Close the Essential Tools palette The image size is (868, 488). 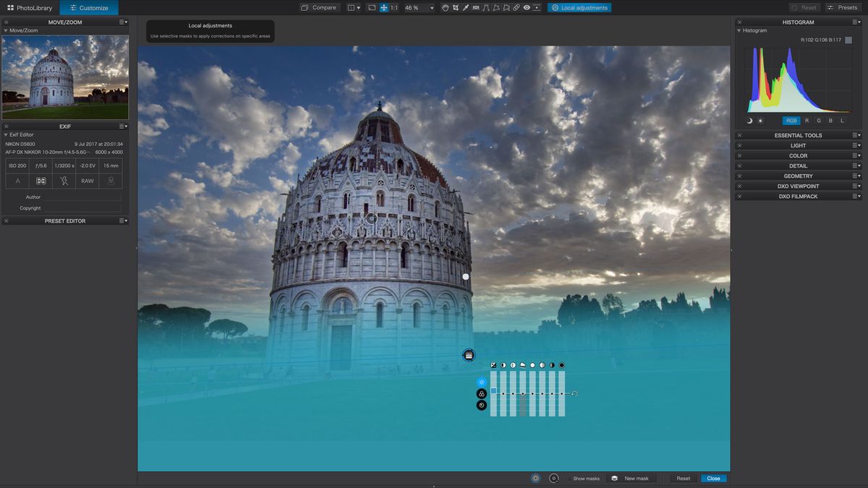(739, 135)
